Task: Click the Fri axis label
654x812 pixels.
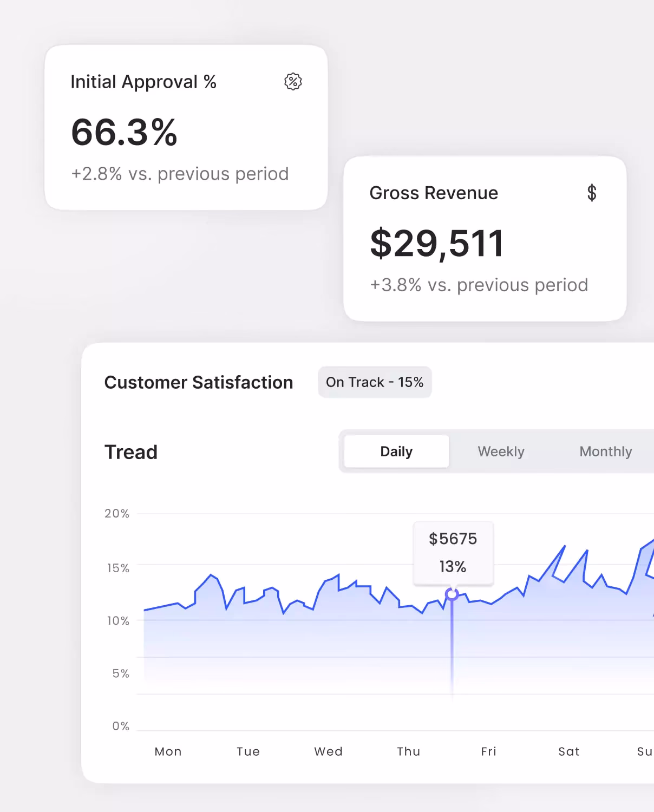Action: 489,751
